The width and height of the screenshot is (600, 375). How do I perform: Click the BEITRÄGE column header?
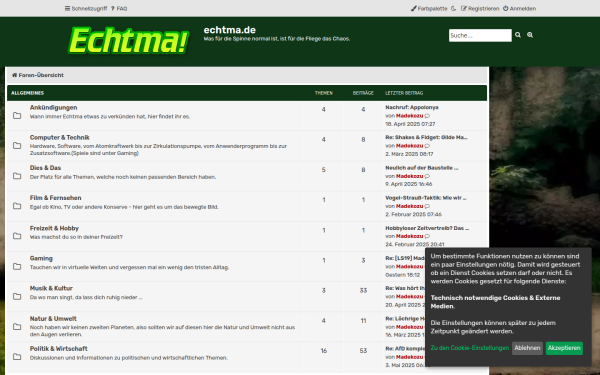(363, 93)
